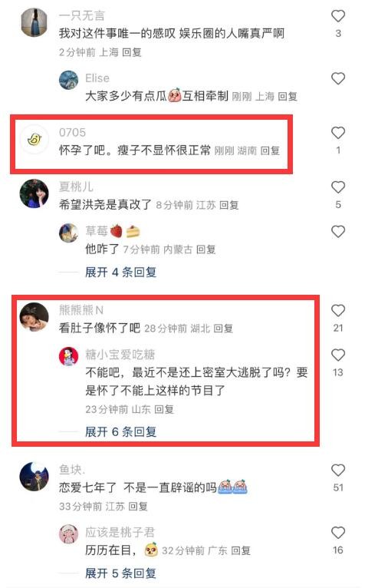Reply to 鱼块's comment from 江苏
This screenshot has width=378, height=588.
click(x=138, y=507)
